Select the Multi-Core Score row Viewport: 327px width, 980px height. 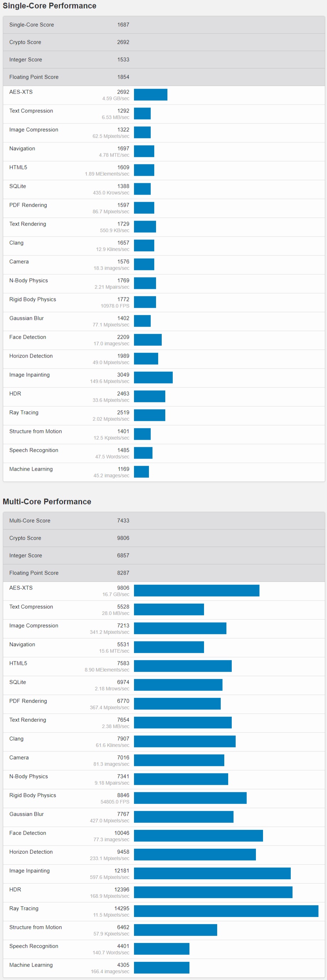(x=163, y=520)
